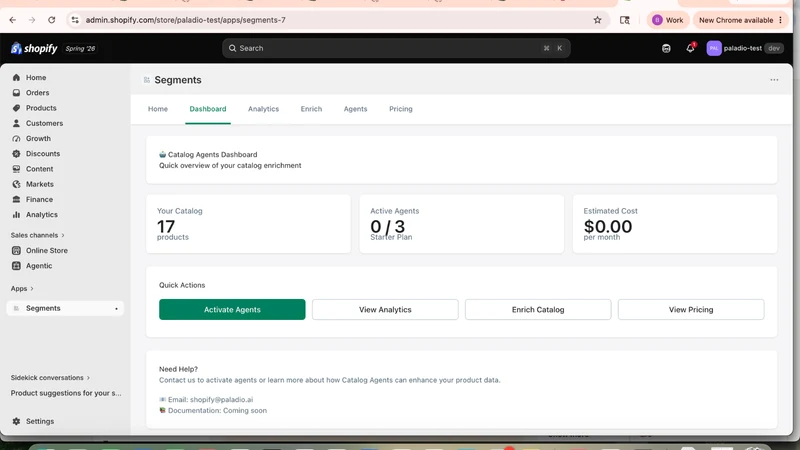This screenshot has width=800, height=450.
Task: Open the Pricing tab
Action: coord(401,109)
